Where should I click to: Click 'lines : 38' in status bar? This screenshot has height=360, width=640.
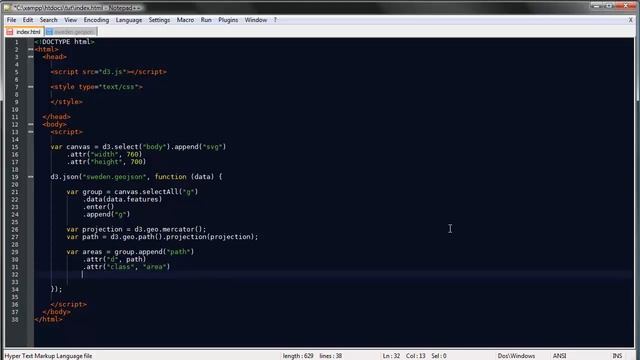coord(331,356)
